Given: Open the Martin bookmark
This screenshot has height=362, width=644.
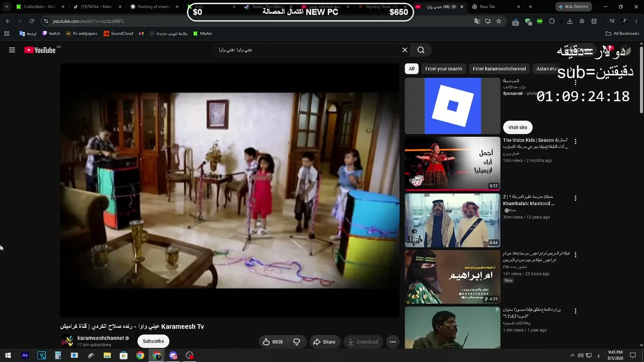Looking at the screenshot, I should point(203,34).
